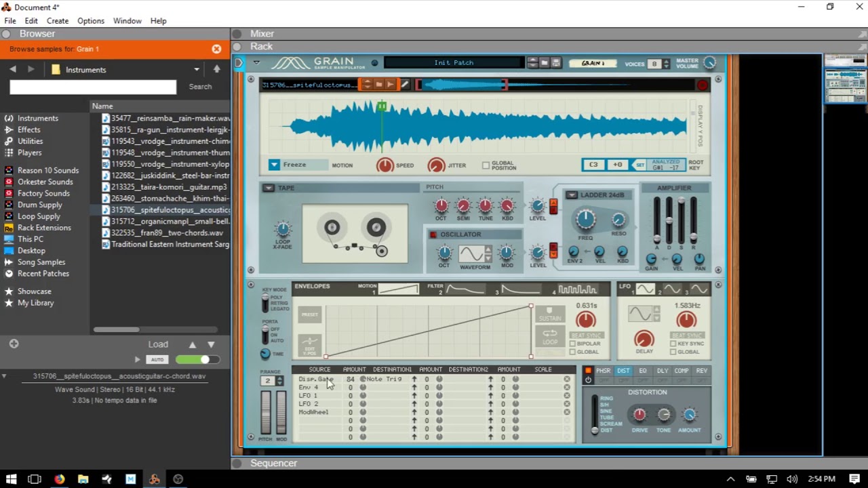This screenshot has height=488, width=868.
Task: Clear the Disp.Gate modulation row
Action: click(567, 379)
